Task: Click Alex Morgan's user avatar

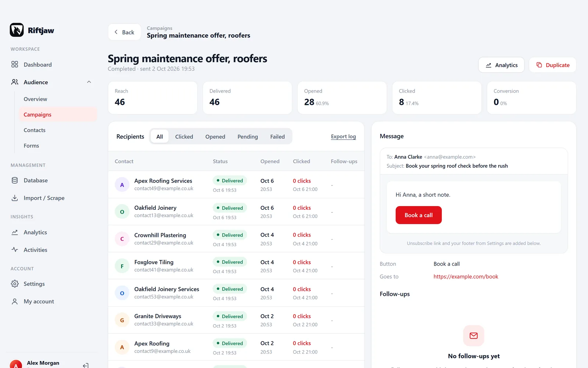Action: pyautogui.click(x=16, y=364)
